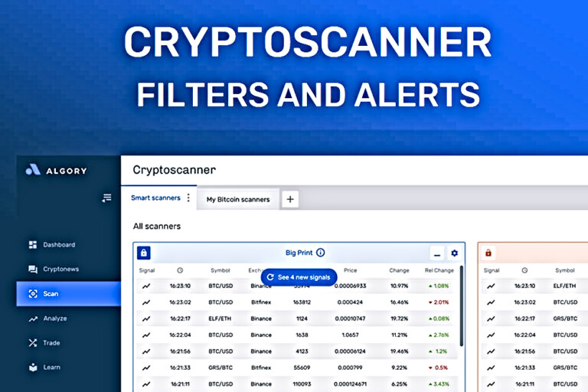Add a new scanner tab with plus

pyautogui.click(x=290, y=199)
